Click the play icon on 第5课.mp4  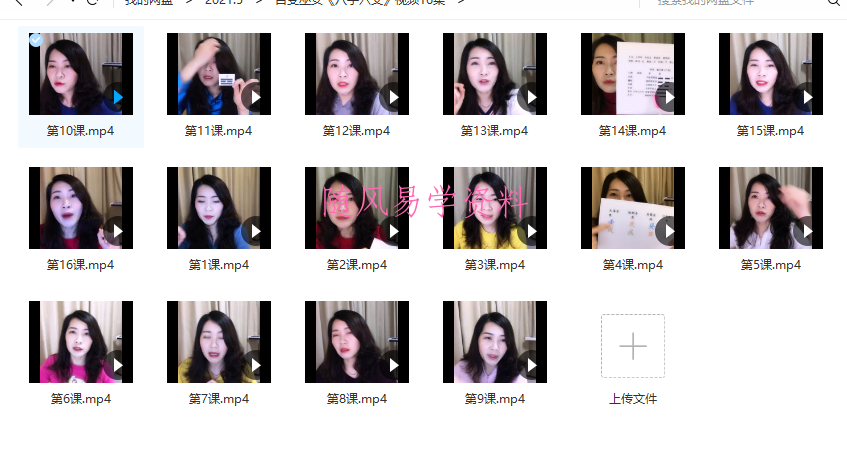click(807, 231)
